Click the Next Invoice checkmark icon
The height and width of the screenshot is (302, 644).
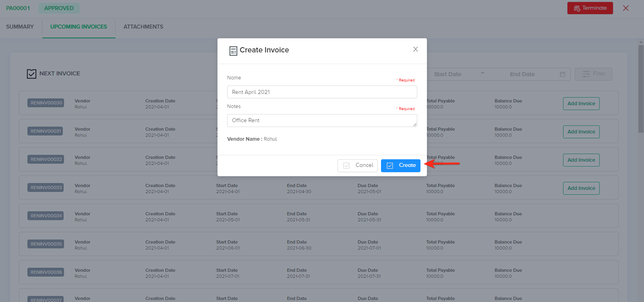tap(31, 74)
